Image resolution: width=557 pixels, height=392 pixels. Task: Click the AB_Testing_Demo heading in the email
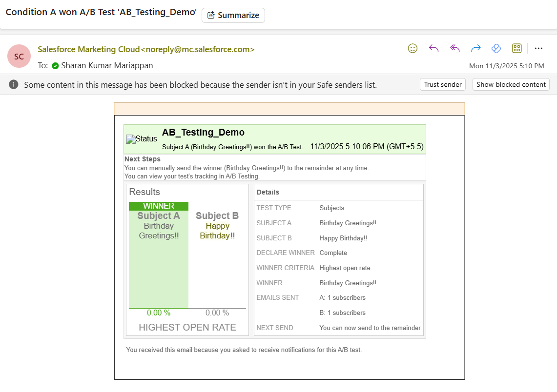(203, 133)
